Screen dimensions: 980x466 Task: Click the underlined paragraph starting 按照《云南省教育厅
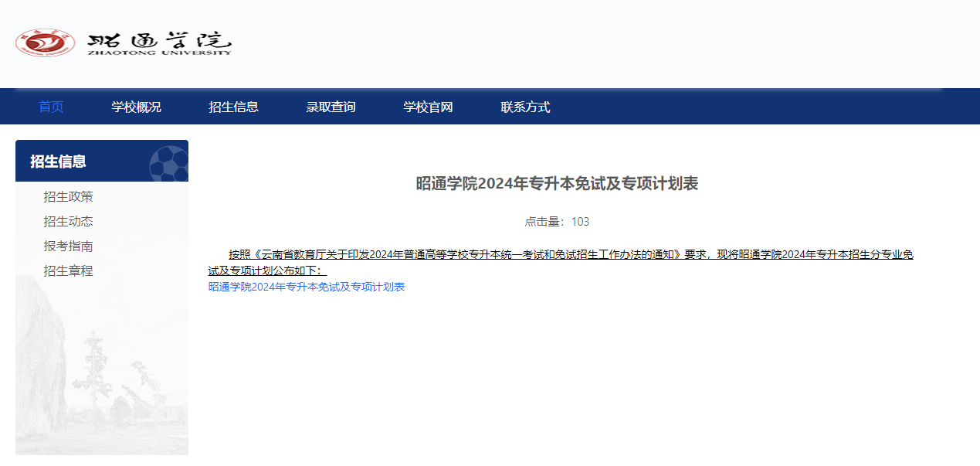(x=561, y=263)
